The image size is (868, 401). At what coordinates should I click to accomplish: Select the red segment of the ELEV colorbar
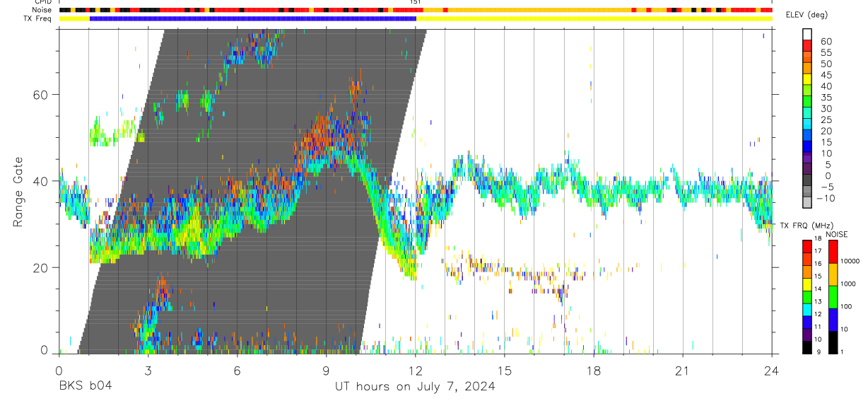click(807, 45)
